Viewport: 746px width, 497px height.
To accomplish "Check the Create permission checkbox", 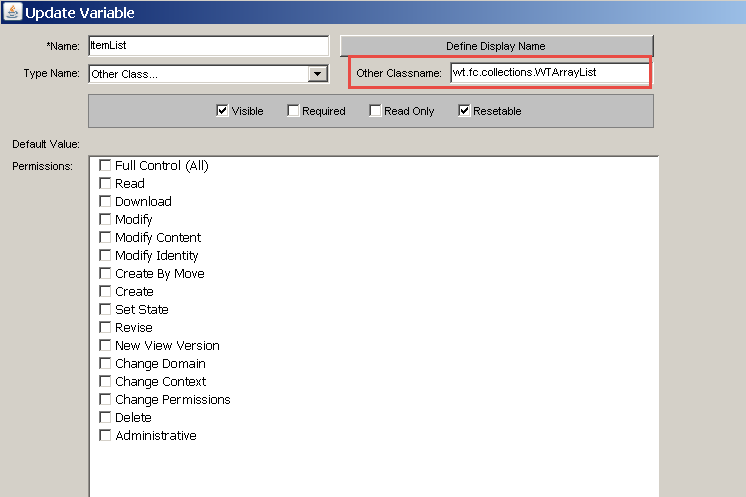I will pos(105,292).
